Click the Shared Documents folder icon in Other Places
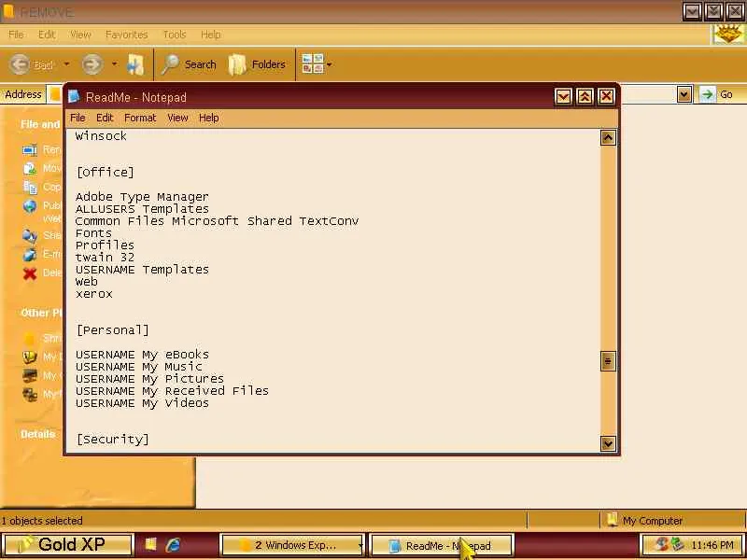747x560 pixels. click(30, 339)
